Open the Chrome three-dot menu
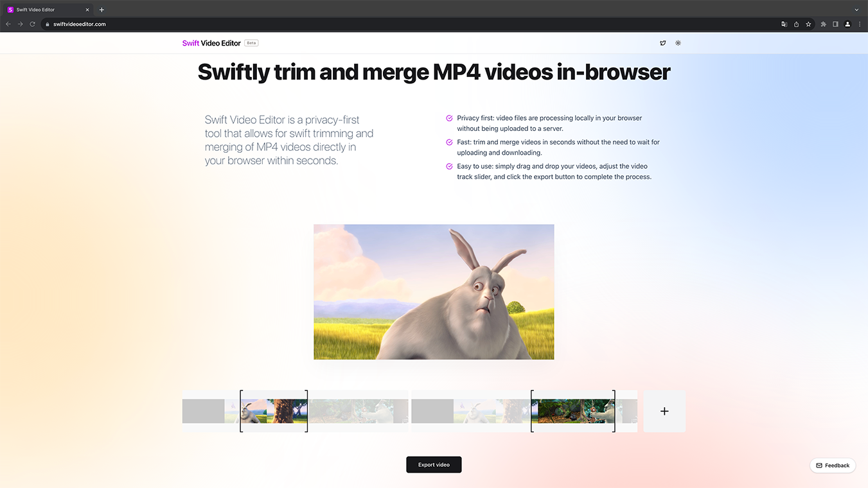Screen dimensions: 868x488 pos(860,24)
